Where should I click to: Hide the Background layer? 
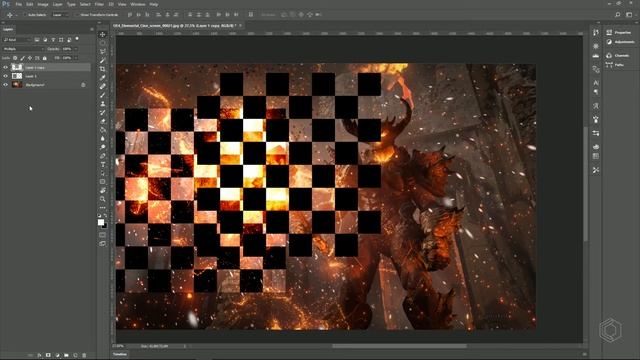pyautogui.click(x=5, y=85)
